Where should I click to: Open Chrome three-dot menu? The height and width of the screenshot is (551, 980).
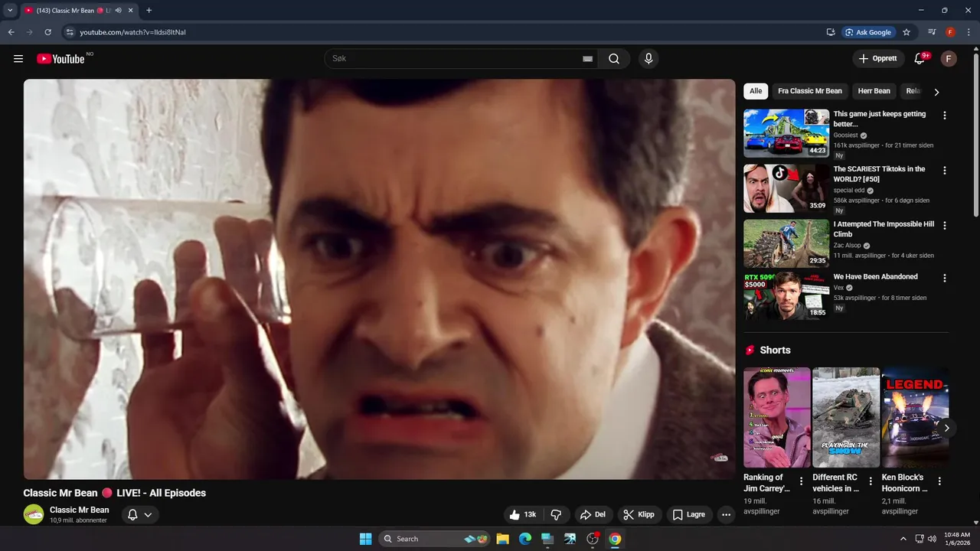[969, 32]
